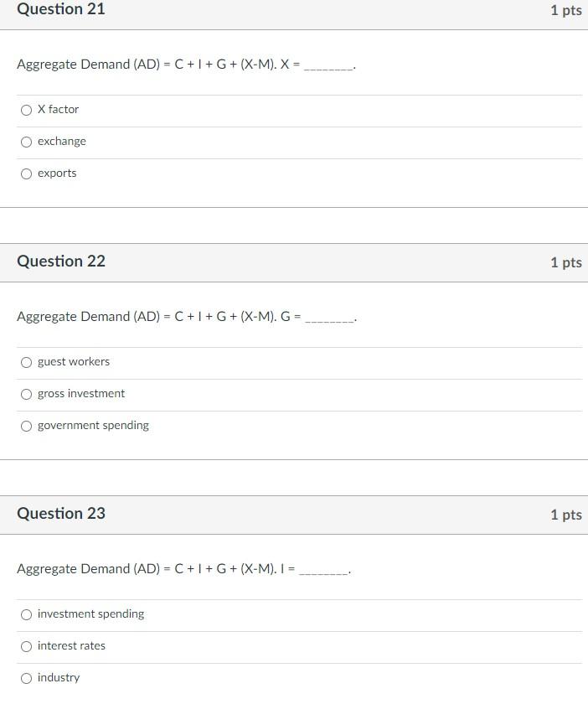The image size is (588, 704).
Task: Click the Question 21 header
Action: (x=61, y=10)
